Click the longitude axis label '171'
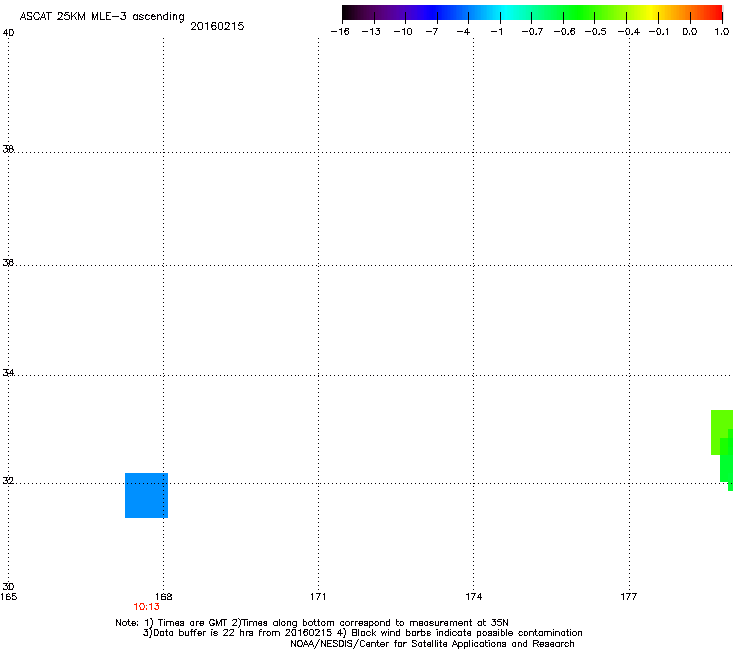 [x=318, y=597]
